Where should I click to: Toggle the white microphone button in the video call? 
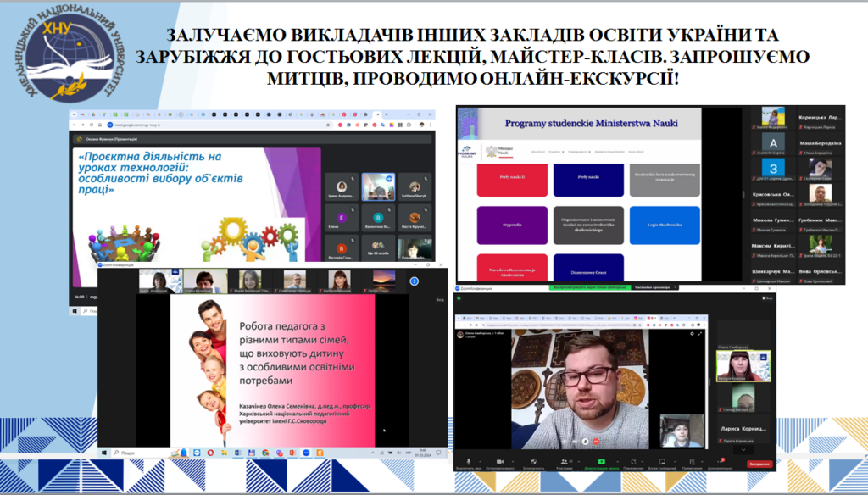tap(585, 442)
